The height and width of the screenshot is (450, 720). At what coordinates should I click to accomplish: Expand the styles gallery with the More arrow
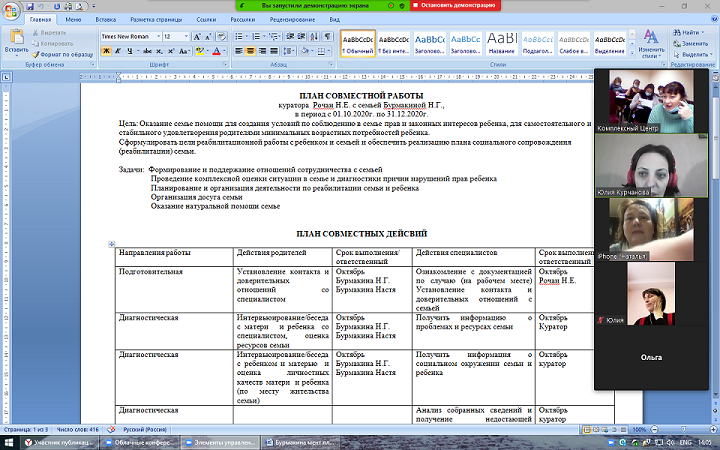[632, 54]
